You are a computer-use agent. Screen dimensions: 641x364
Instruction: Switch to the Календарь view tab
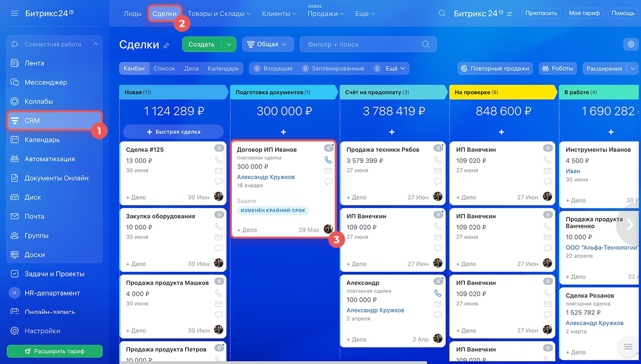(223, 69)
